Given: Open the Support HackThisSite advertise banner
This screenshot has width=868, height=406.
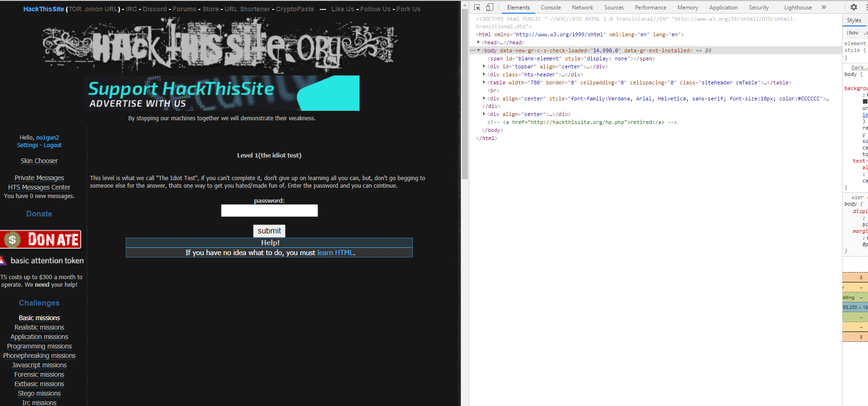Looking at the screenshot, I should (x=221, y=93).
